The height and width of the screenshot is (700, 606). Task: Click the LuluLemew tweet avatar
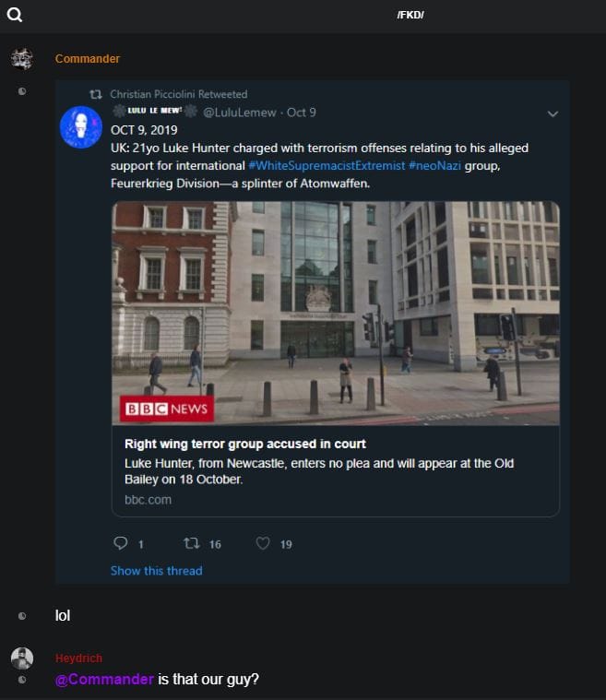pos(80,126)
